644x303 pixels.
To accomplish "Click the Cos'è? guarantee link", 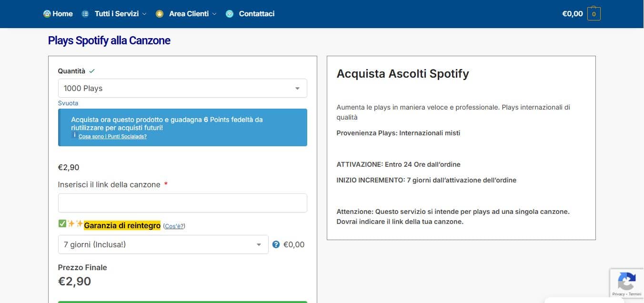I will (x=174, y=226).
